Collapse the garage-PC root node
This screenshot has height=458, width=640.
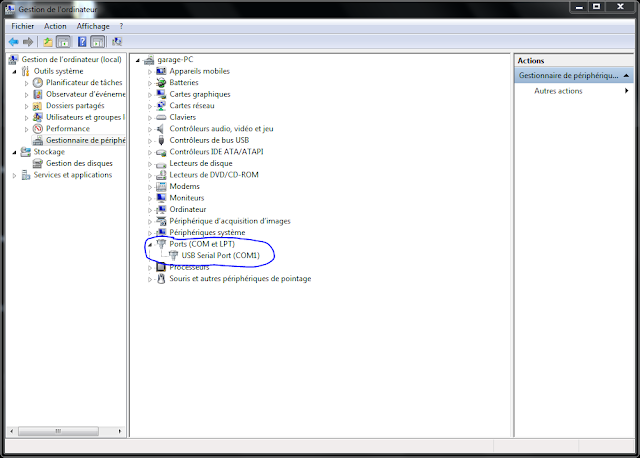click(x=138, y=60)
